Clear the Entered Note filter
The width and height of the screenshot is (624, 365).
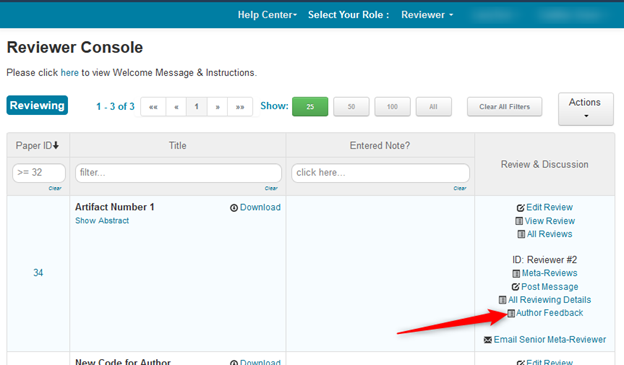click(460, 188)
